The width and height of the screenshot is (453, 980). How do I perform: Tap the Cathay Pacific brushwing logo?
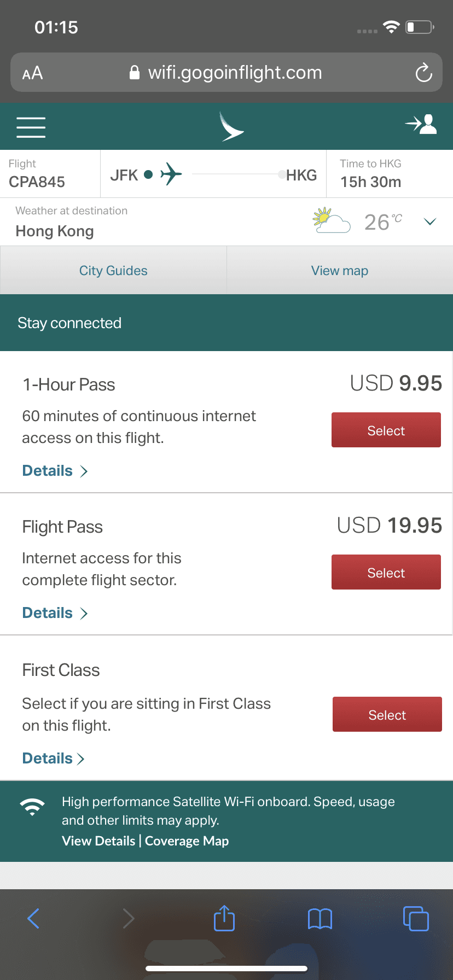(x=231, y=126)
